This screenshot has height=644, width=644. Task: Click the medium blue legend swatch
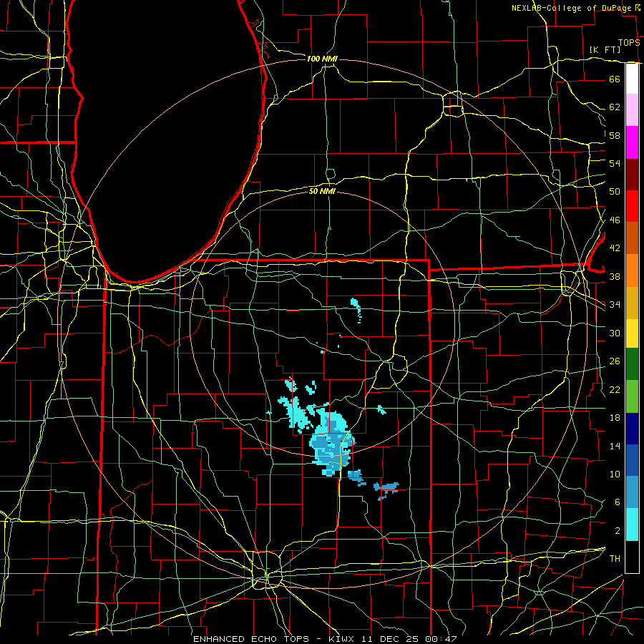632,460
